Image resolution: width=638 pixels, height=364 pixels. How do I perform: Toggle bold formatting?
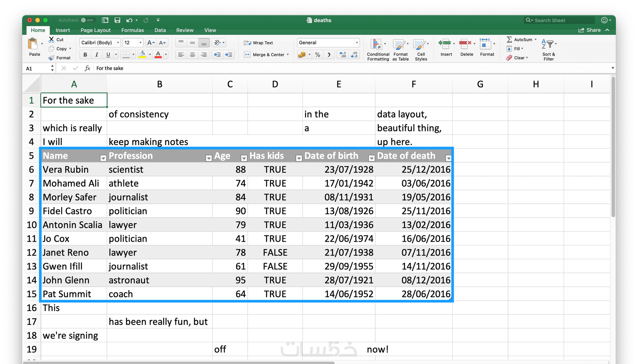(85, 55)
